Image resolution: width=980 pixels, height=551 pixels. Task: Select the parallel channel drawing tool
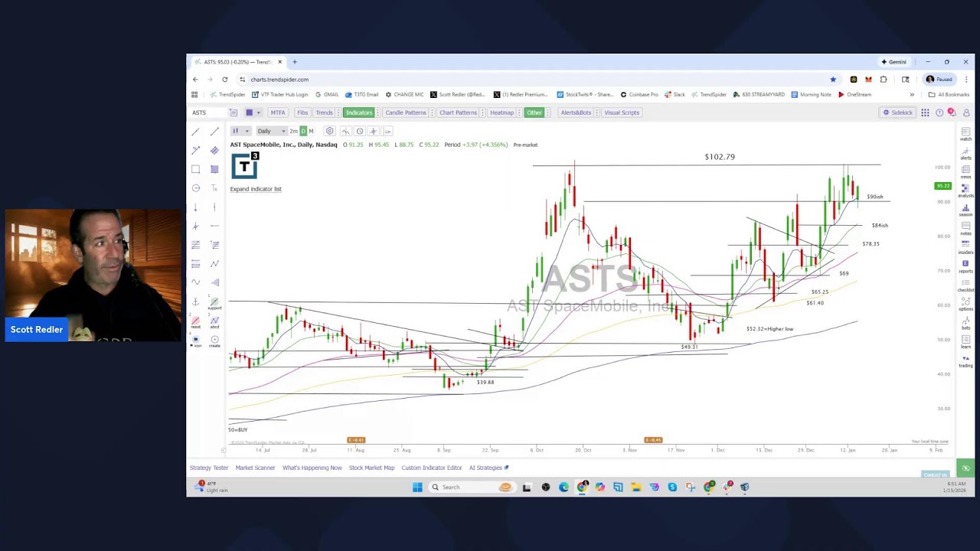(x=214, y=151)
